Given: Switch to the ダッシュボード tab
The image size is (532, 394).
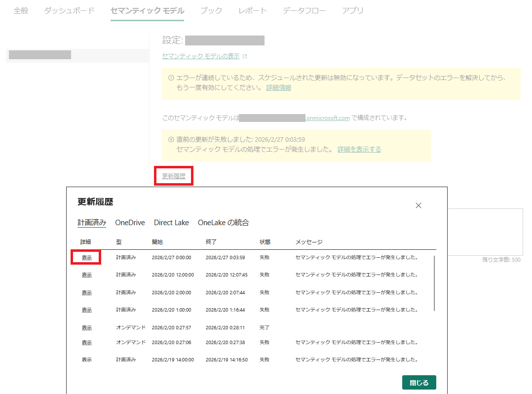Looking at the screenshot, I should pos(69,10).
